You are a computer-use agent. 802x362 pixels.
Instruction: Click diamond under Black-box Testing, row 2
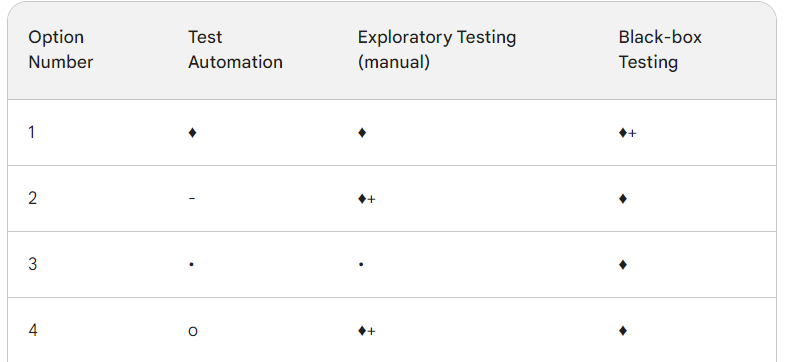[622, 199]
